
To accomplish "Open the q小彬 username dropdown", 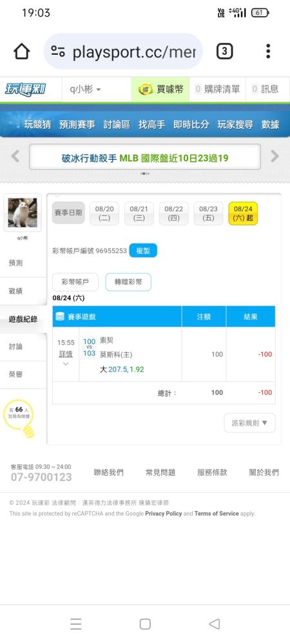I will coord(85,89).
